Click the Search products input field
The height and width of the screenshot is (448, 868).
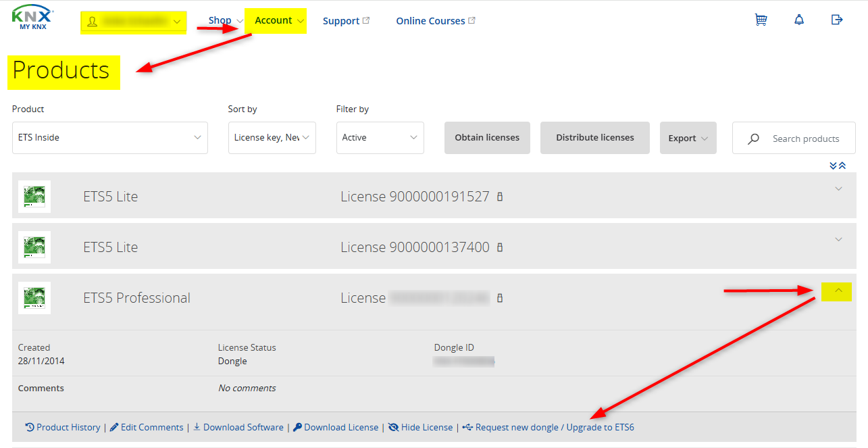[794, 139]
